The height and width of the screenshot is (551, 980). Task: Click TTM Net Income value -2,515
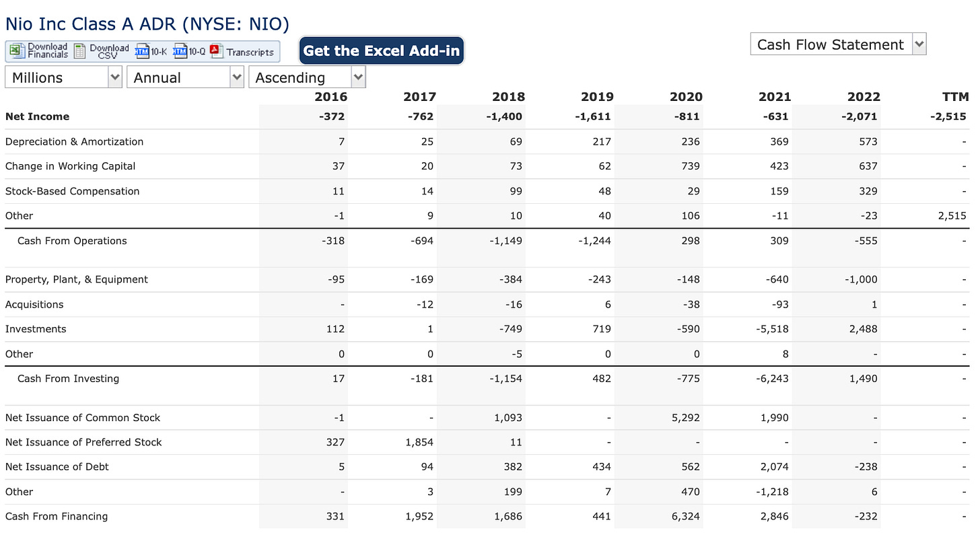pos(948,116)
